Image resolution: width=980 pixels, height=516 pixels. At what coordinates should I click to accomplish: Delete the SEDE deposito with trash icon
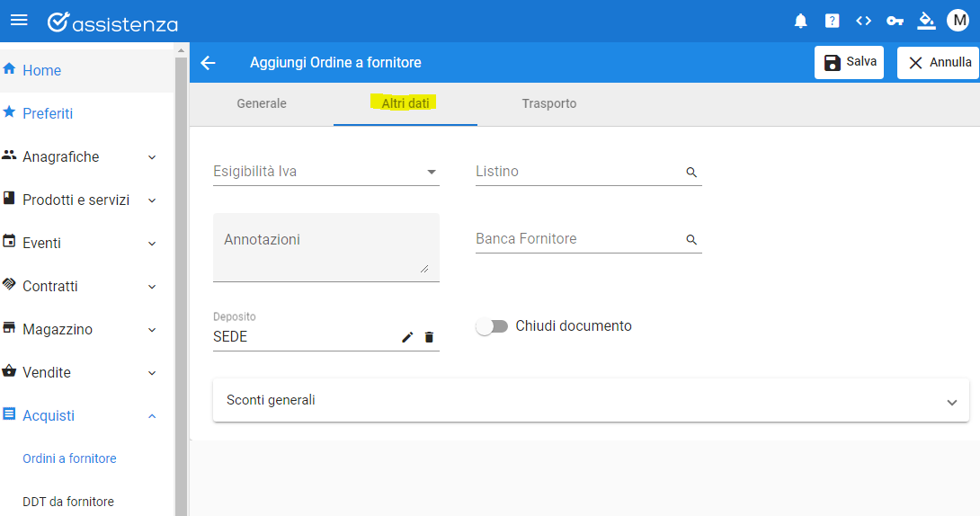pos(429,337)
